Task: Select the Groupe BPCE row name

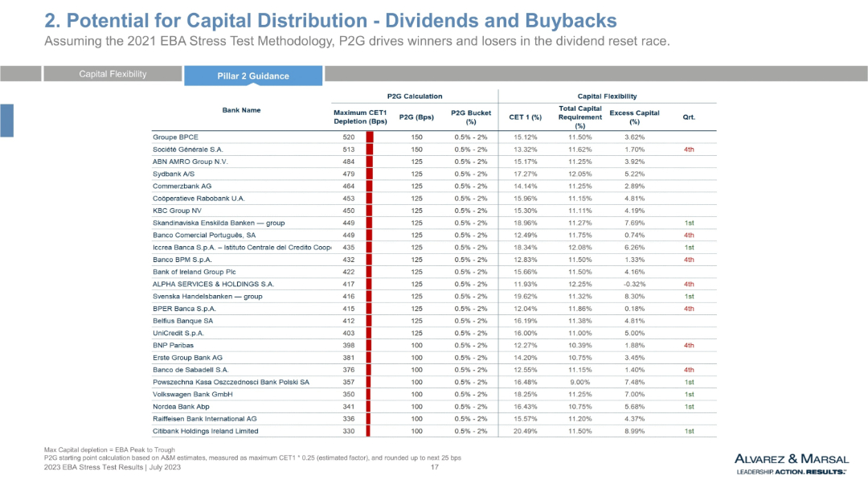Action: 175,137
